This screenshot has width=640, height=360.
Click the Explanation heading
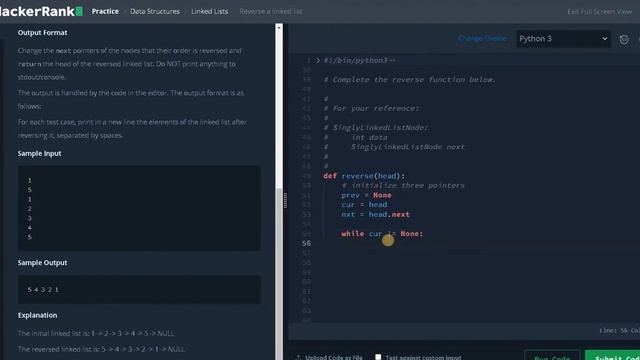tap(37, 316)
